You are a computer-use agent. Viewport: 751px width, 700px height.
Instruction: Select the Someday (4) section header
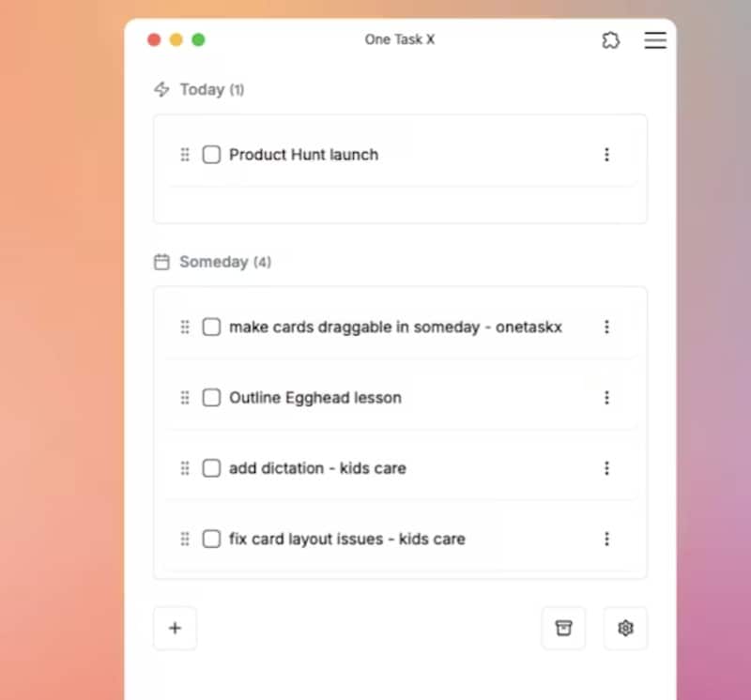click(x=225, y=262)
